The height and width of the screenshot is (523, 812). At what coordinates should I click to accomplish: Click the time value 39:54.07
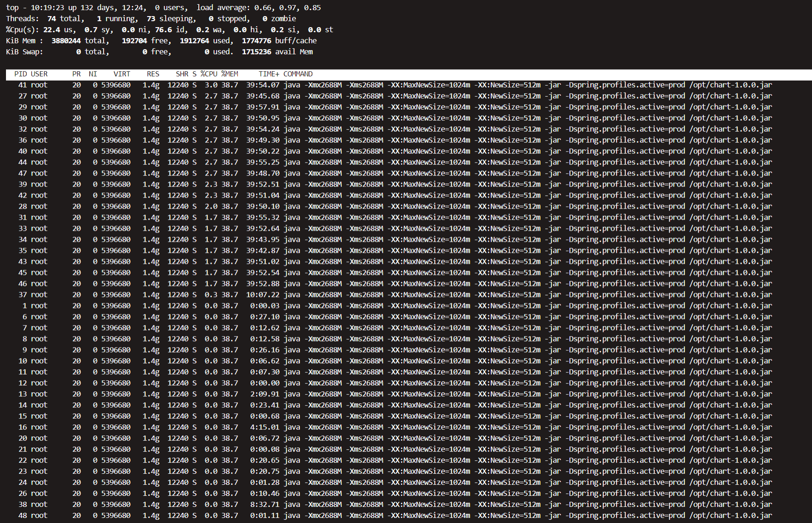pos(263,85)
